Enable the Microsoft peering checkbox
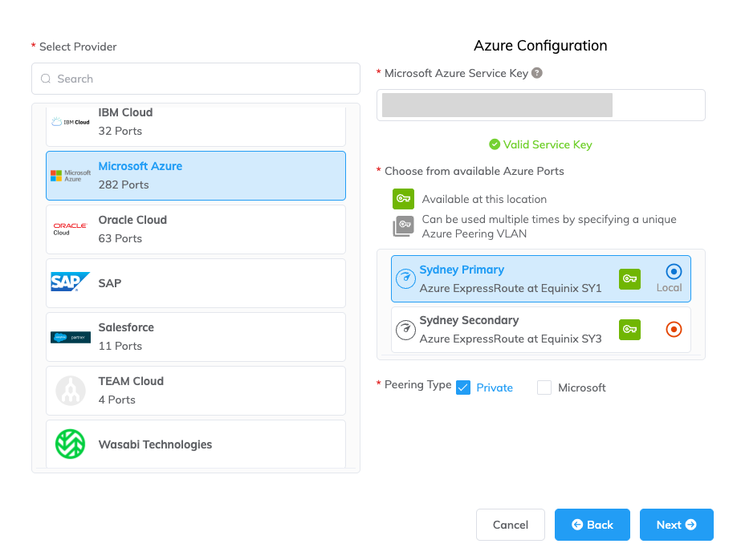737x560 pixels. click(x=544, y=387)
